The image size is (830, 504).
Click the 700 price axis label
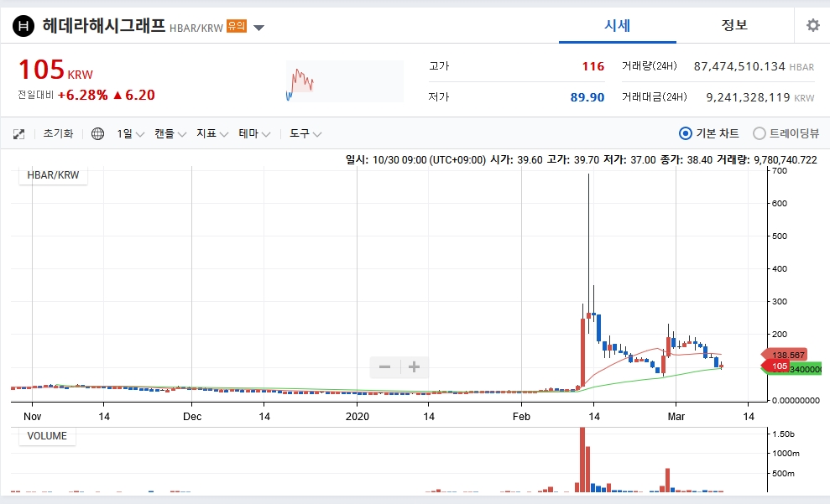point(780,171)
